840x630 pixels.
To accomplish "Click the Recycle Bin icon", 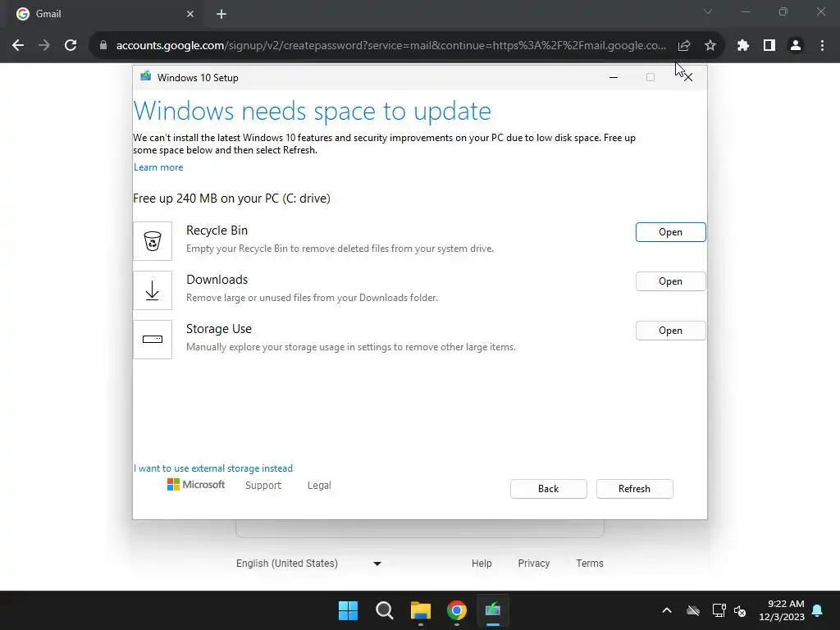I will coord(153,241).
